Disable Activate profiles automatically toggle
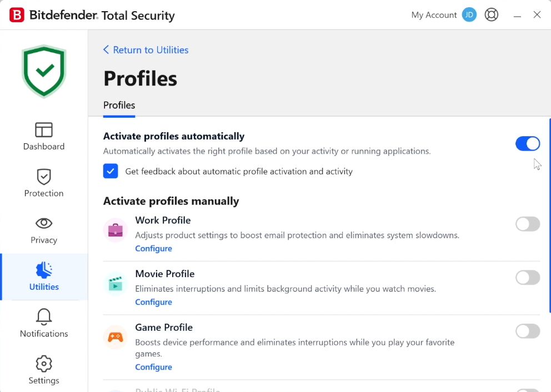The image size is (551, 392). tap(527, 144)
